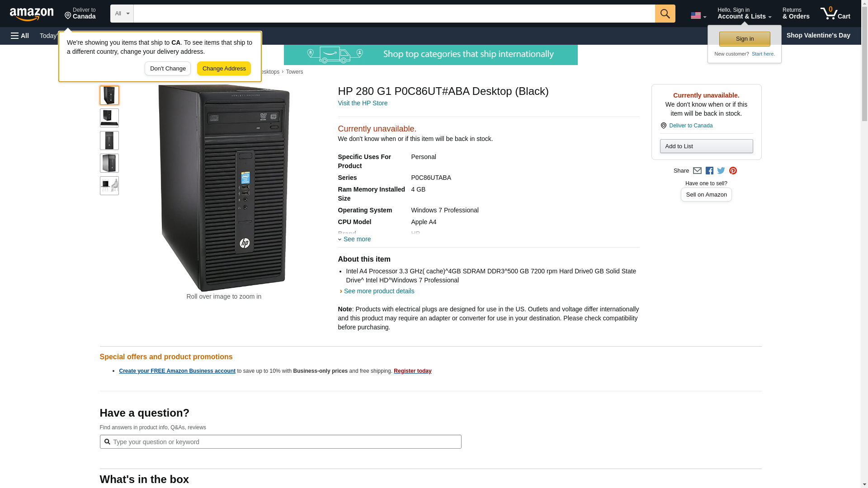Open Account & Lists menu
The height and width of the screenshot is (488, 868).
pyautogui.click(x=744, y=14)
